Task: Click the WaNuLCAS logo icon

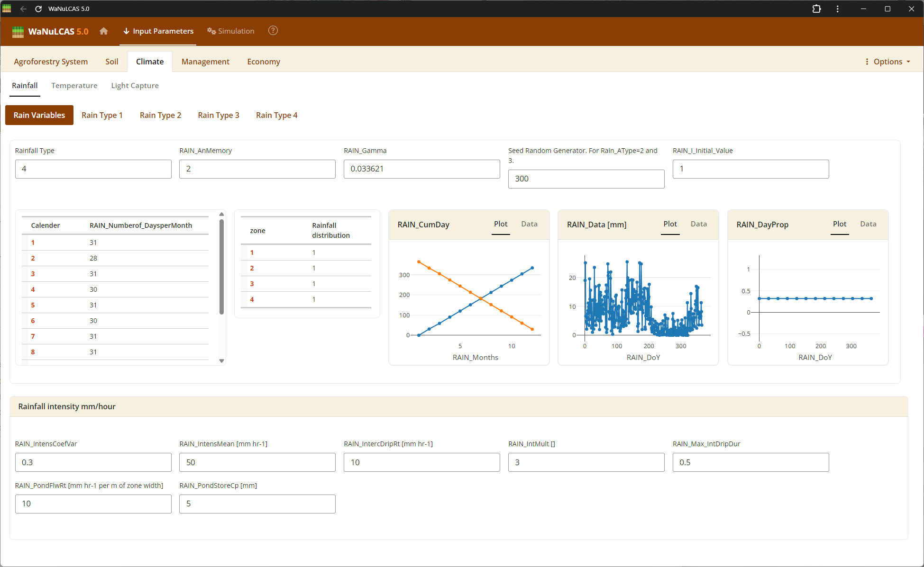Action: coord(18,32)
